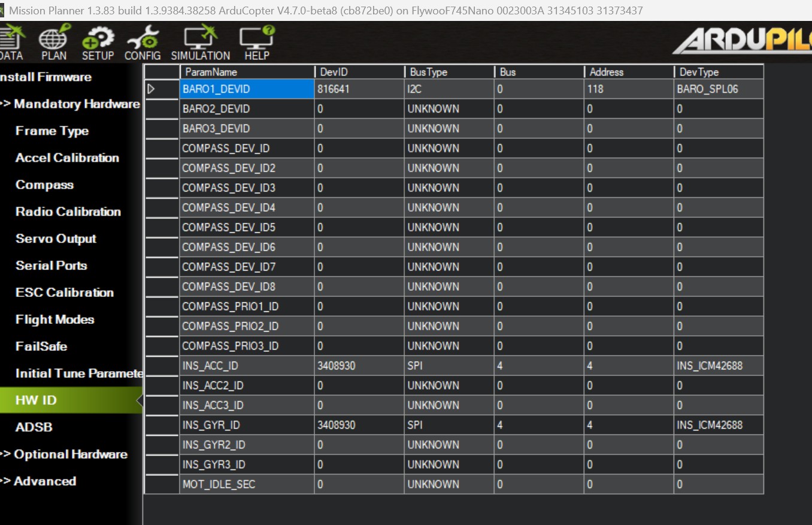812x525 pixels.
Task: Sort by the BusType column header
Action: pyautogui.click(x=449, y=72)
